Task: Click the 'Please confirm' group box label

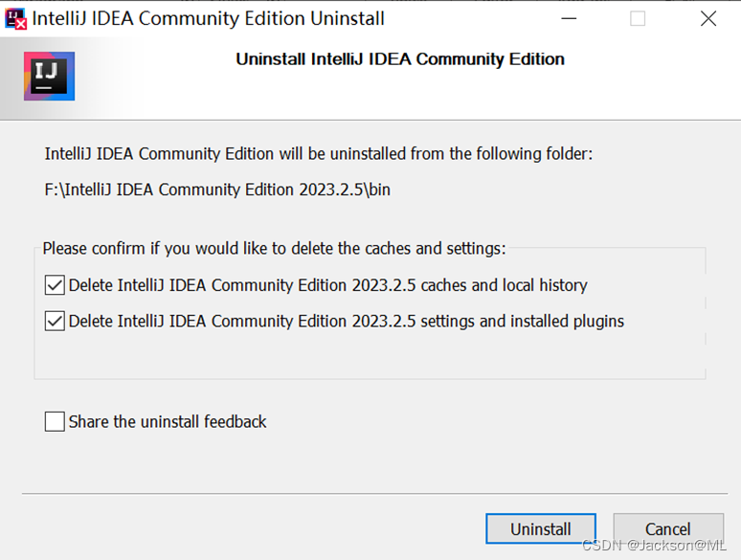Action: click(x=274, y=249)
